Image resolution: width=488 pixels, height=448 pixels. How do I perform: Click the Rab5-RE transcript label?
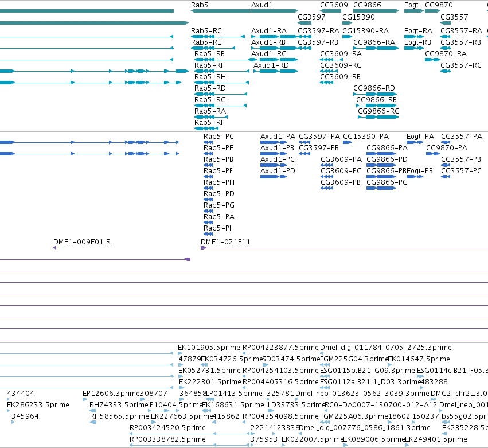206,42
